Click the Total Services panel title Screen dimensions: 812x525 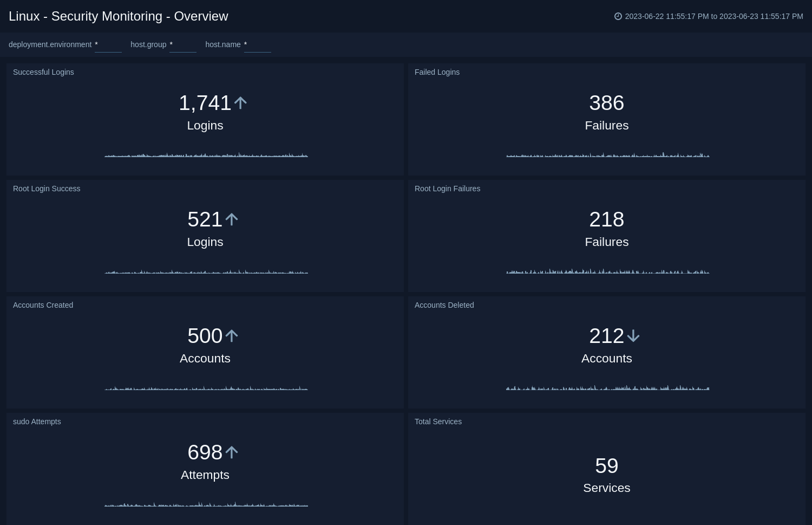pyautogui.click(x=438, y=422)
